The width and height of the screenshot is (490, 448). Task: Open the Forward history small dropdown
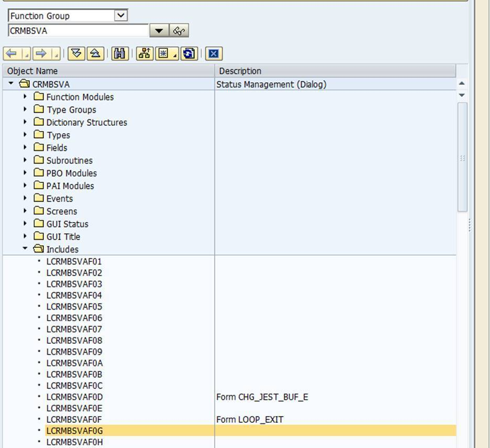[x=55, y=54]
